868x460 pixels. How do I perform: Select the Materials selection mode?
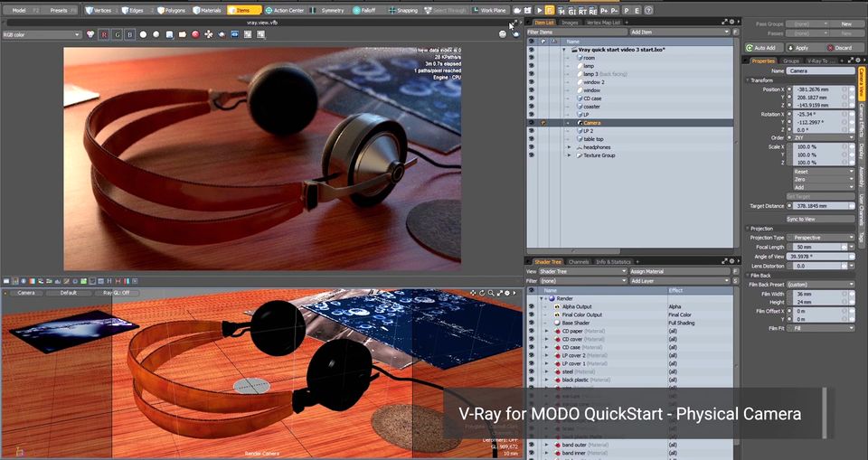click(208, 10)
